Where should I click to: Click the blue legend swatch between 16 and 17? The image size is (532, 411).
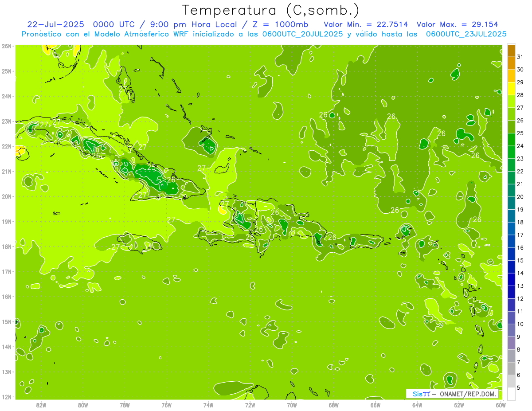tap(511, 242)
